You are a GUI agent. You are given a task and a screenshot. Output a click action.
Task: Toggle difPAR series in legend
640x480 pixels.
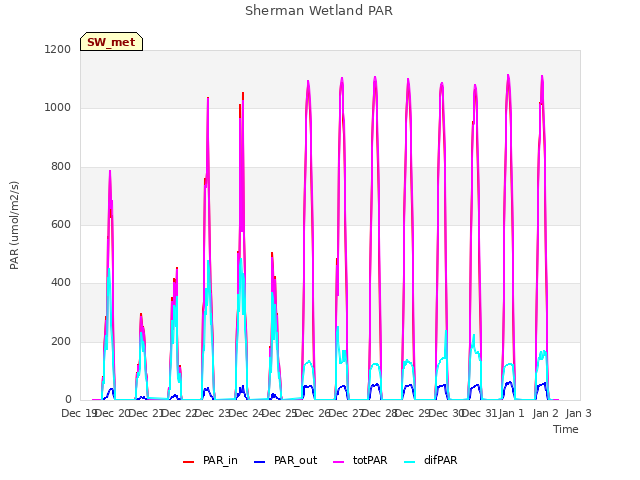pos(431,461)
